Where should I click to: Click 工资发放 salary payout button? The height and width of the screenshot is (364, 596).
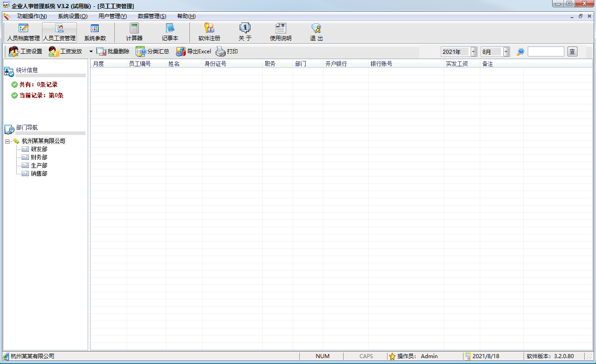pyautogui.click(x=66, y=51)
